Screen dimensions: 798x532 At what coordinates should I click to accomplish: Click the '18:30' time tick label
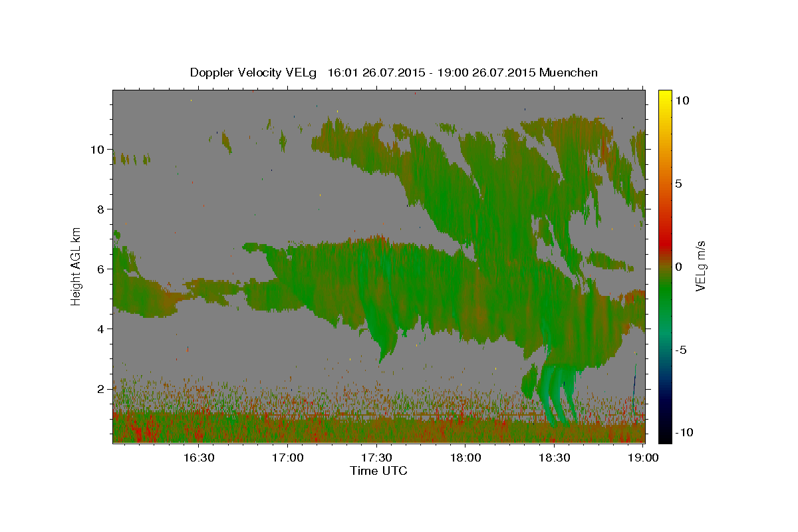click(x=555, y=458)
